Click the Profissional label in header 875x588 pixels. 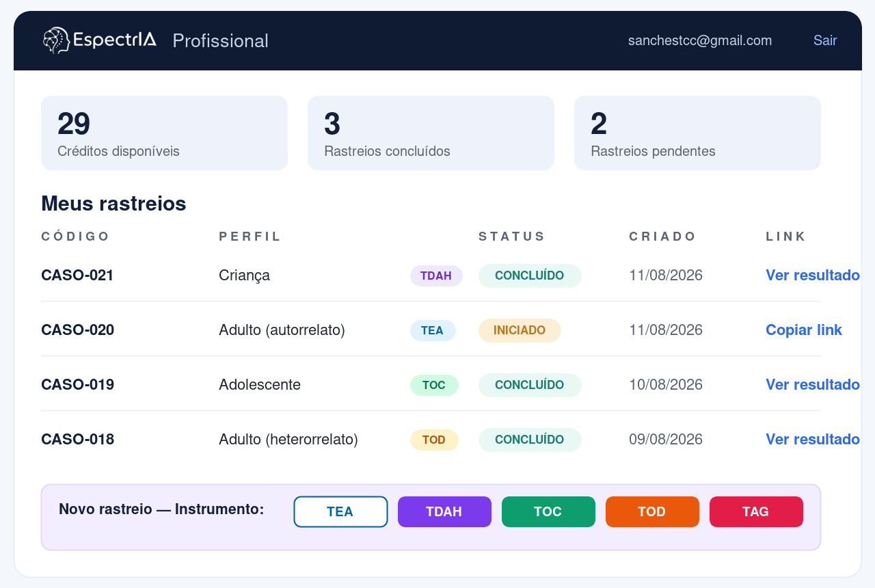(x=220, y=41)
